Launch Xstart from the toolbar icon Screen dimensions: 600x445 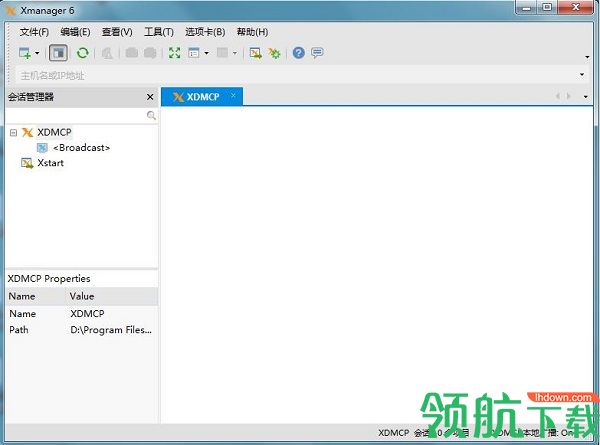click(x=255, y=53)
